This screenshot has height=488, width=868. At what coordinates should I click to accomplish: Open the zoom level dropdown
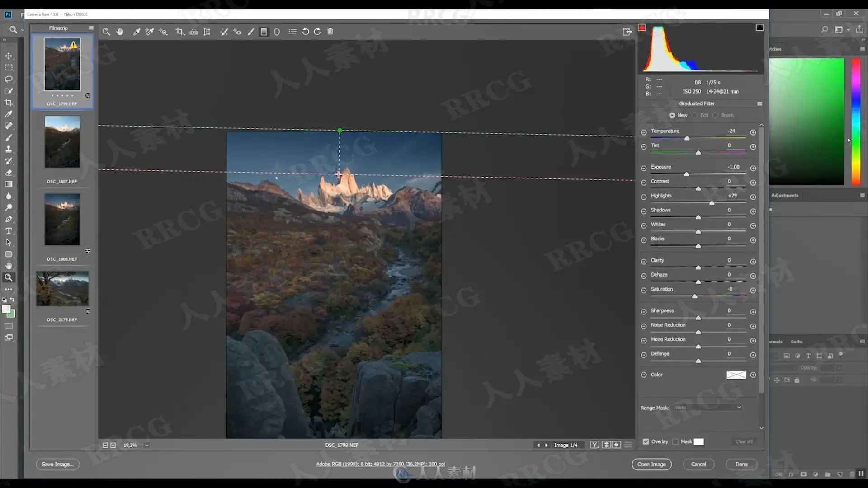(x=147, y=445)
